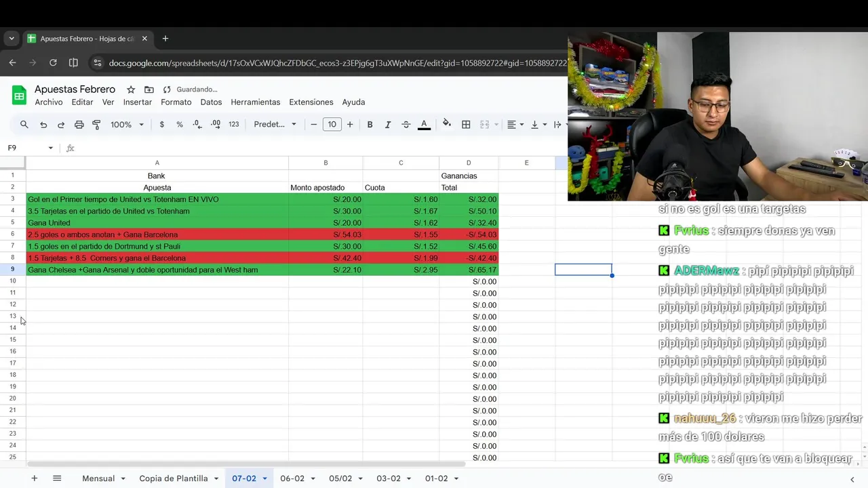Click the browser address bar URL
Image resolution: width=868 pixels, height=488 pixels.
(337, 63)
